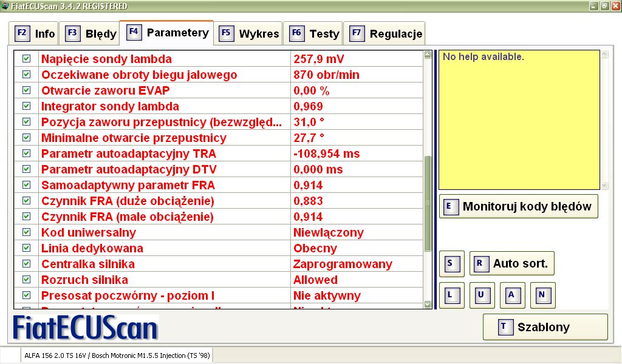The image size is (622, 364).
Task: Select the -108,954 ms TRA value
Action: pos(357,153)
